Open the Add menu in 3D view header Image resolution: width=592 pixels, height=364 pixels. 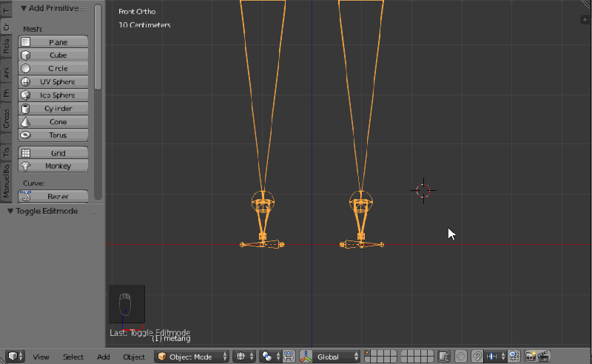coord(103,357)
